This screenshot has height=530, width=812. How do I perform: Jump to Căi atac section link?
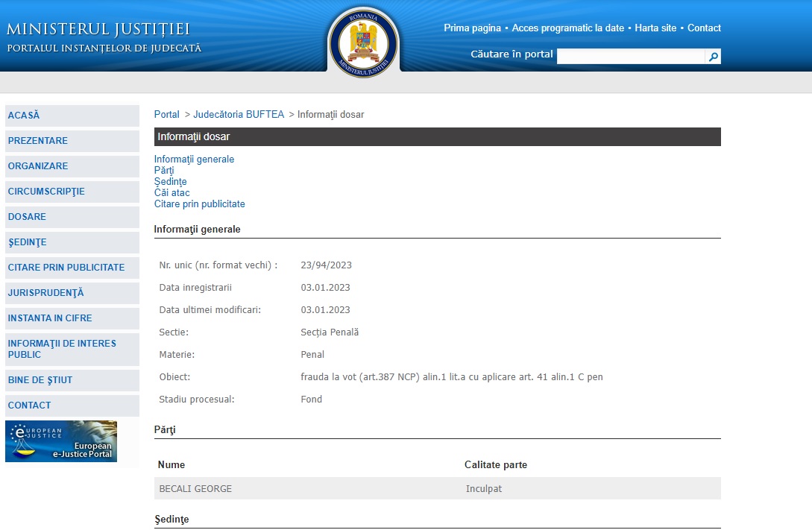tap(172, 192)
